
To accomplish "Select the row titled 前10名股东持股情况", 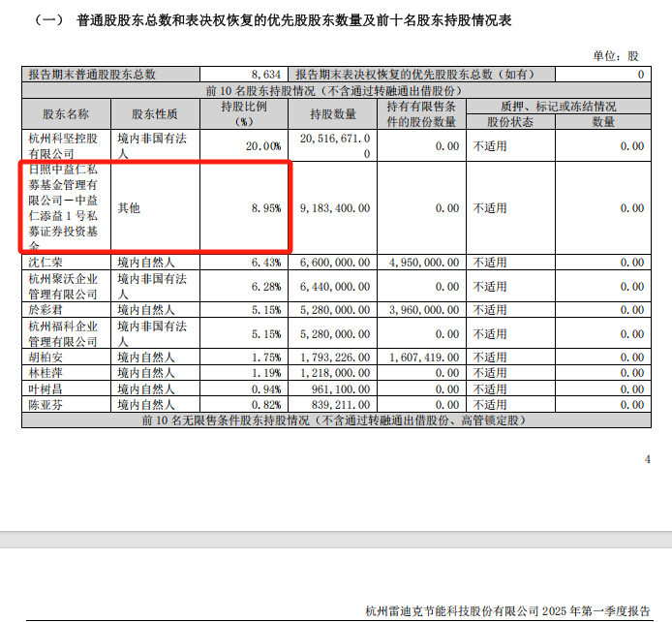I will (x=336, y=90).
